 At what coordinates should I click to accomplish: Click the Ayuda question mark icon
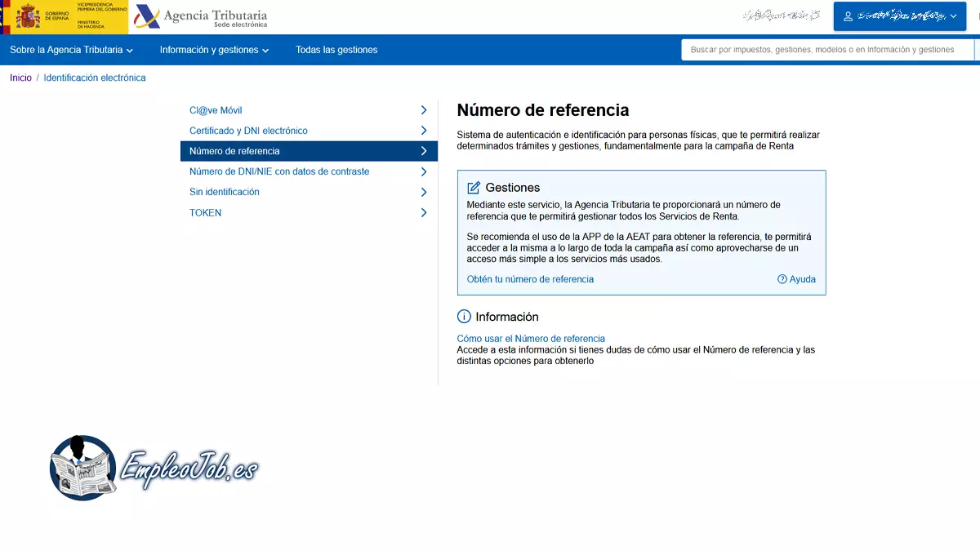(x=782, y=279)
